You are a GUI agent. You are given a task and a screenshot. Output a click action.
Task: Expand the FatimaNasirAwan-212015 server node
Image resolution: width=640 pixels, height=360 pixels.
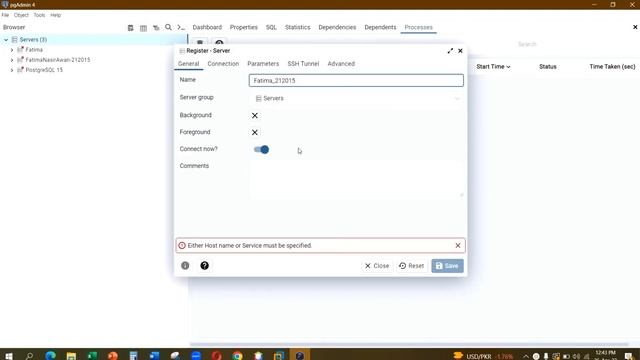pyautogui.click(x=12, y=60)
